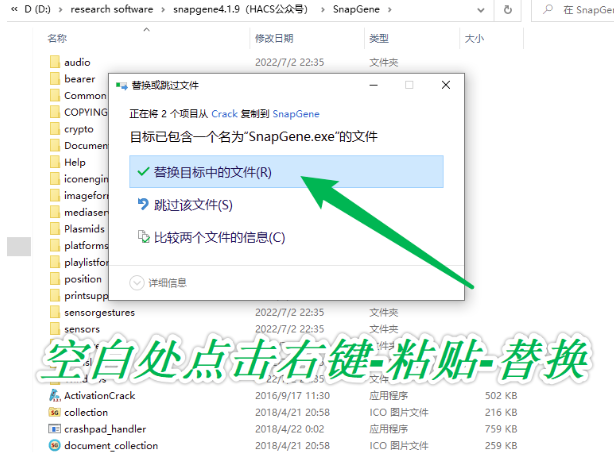This screenshot has width=614, height=472.
Task: Select the ActivationCrack application icon
Action: (55, 396)
